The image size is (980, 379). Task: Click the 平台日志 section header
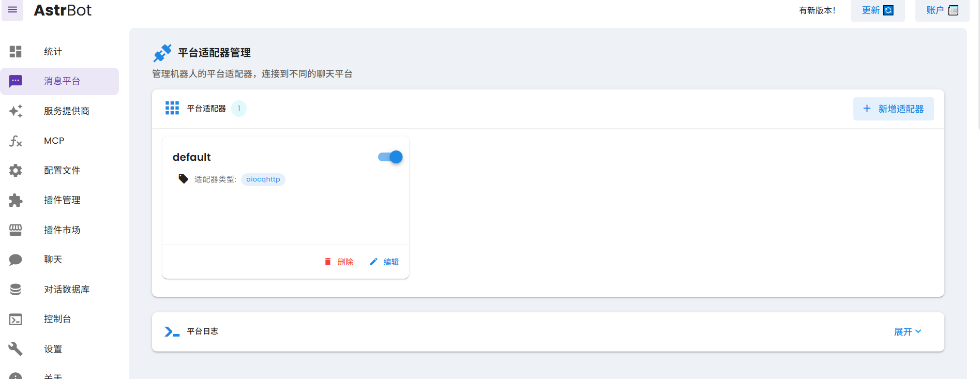click(202, 331)
